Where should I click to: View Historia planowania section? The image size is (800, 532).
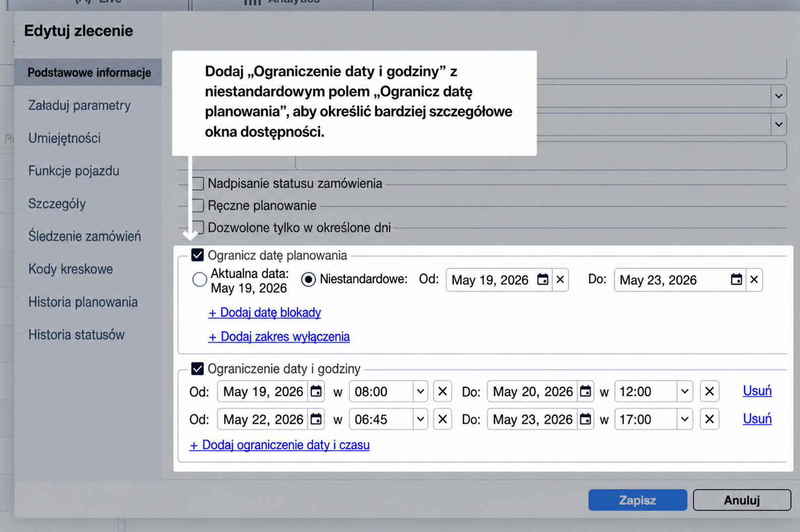(x=83, y=302)
